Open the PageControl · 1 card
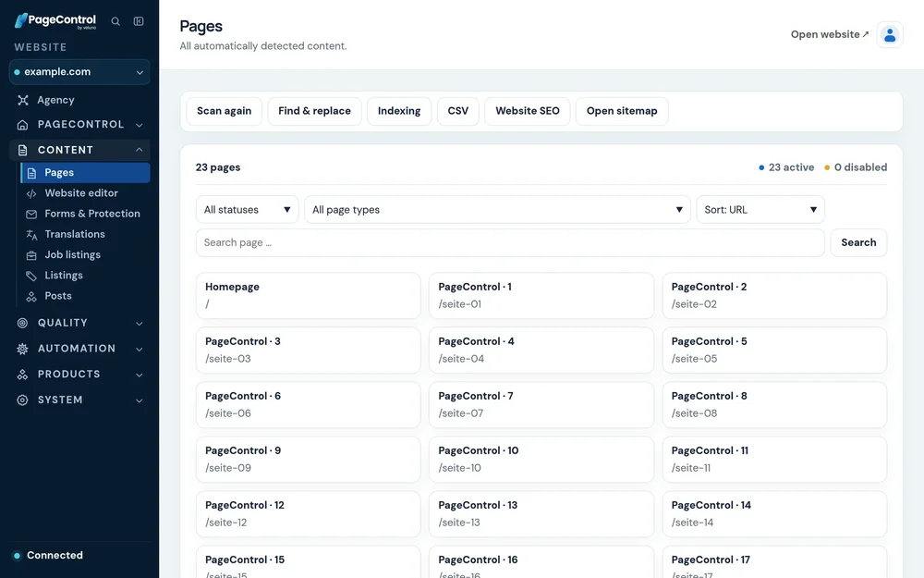The width and height of the screenshot is (924, 578). click(x=541, y=296)
